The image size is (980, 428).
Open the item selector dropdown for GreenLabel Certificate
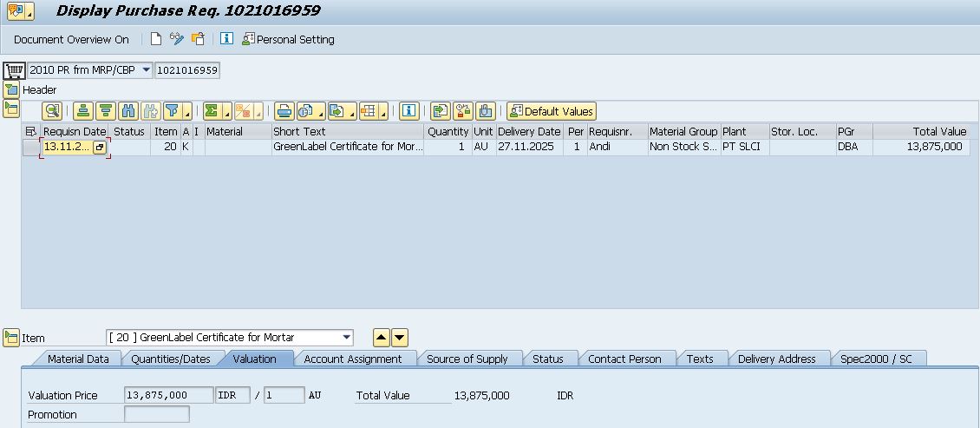347,338
